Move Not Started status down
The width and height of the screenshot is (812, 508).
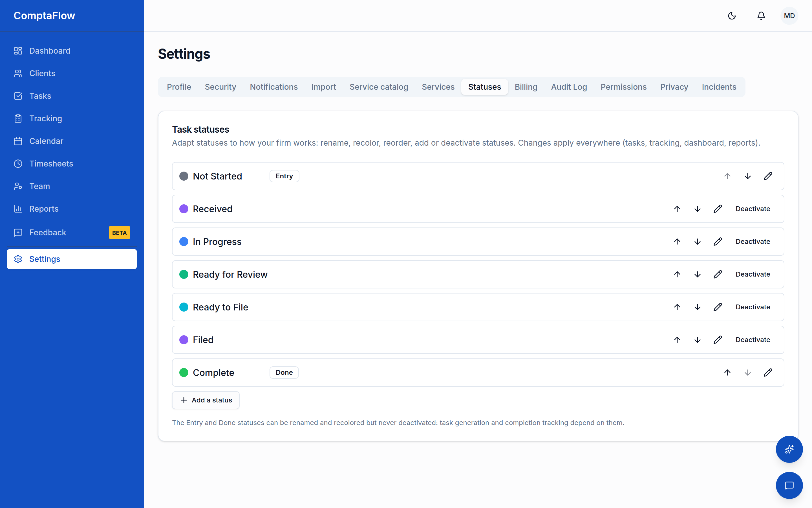click(748, 176)
